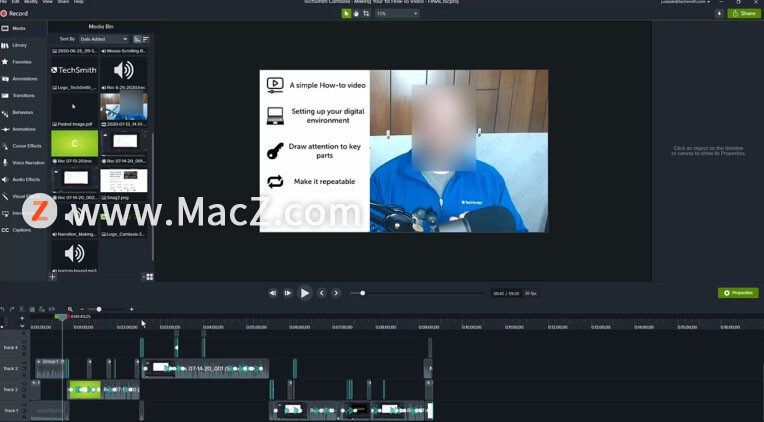Click the next frame step-forward button
The width and height of the screenshot is (764, 422).
(x=288, y=293)
